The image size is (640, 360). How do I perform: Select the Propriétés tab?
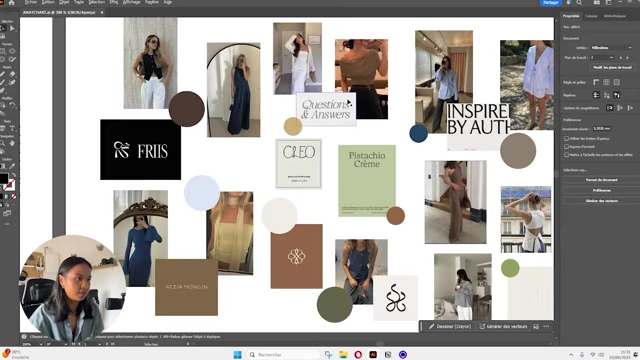click(x=571, y=16)
